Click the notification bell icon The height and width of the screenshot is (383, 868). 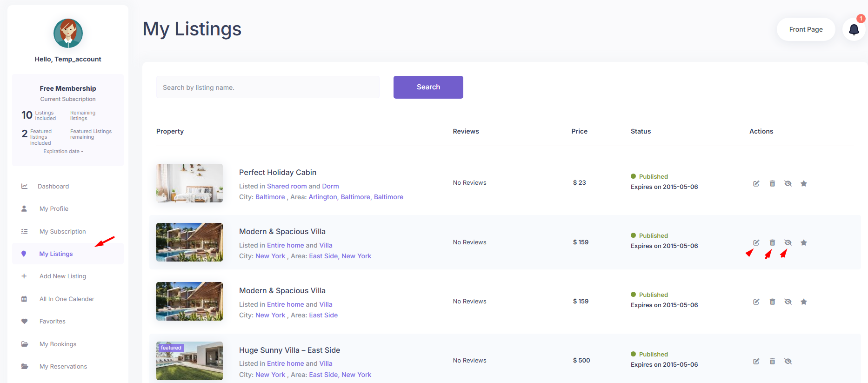[x=854, y=30]
